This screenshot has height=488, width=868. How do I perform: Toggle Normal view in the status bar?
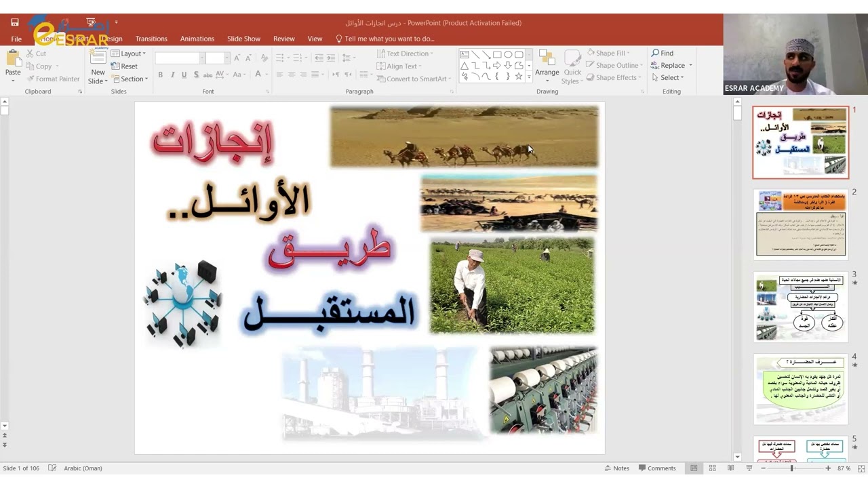(694, 468)
